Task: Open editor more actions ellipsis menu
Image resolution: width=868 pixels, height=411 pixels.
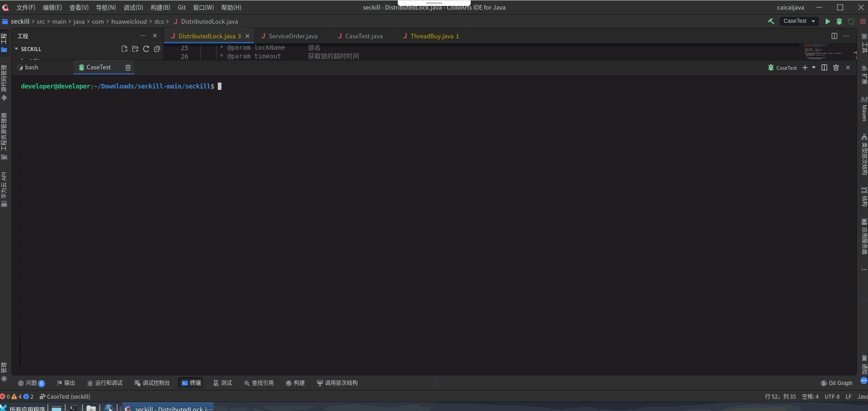Action: (846, 36)
